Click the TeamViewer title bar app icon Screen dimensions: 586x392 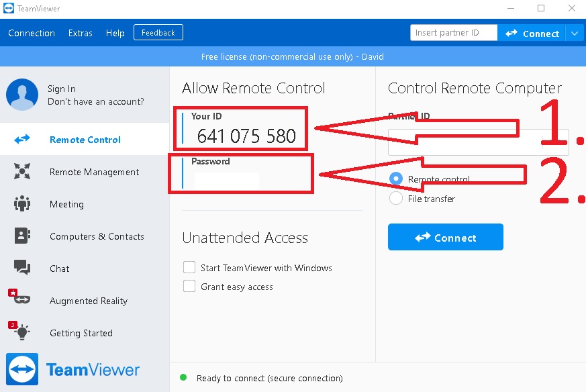coord(9,8)
